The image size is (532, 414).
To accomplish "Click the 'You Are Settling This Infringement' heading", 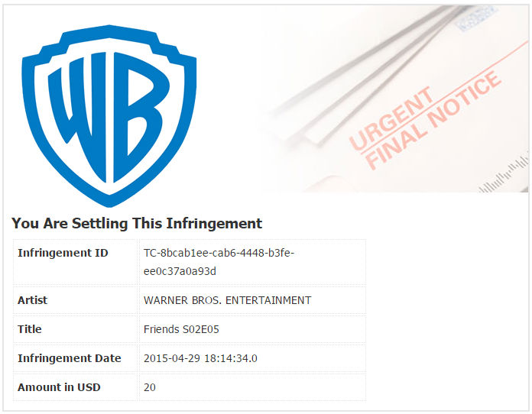I will [137, 224].
